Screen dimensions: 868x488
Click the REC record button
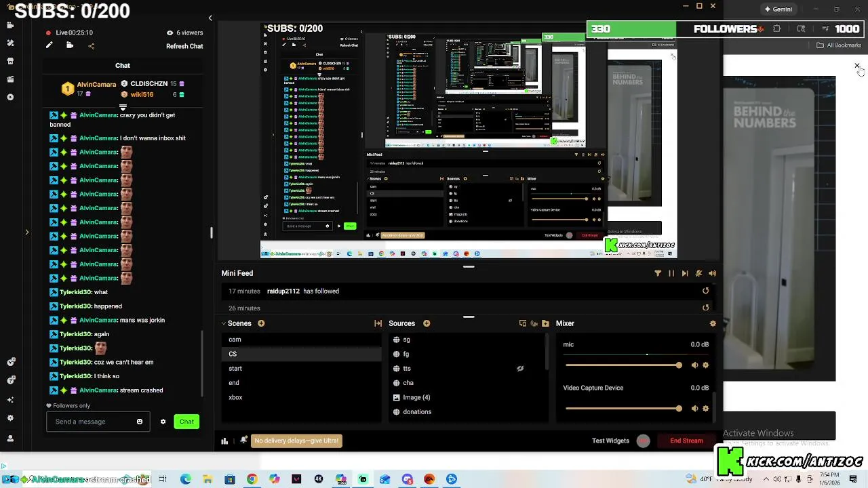644,441
